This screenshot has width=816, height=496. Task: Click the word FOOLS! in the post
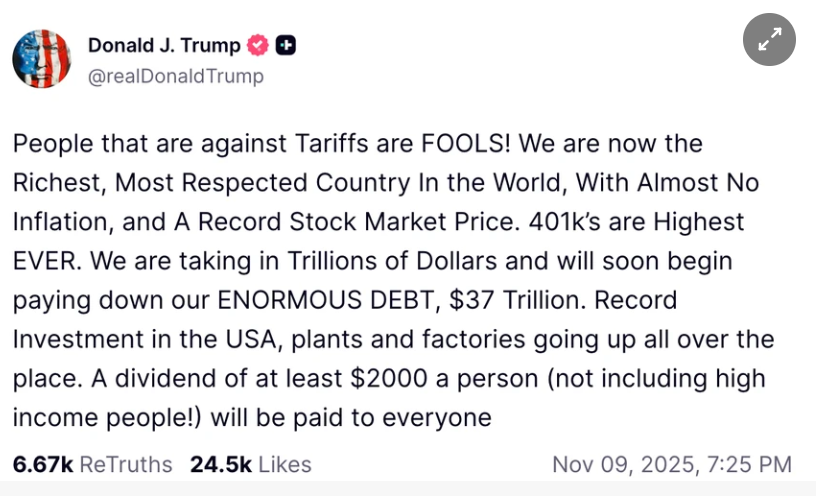(469, 143)
